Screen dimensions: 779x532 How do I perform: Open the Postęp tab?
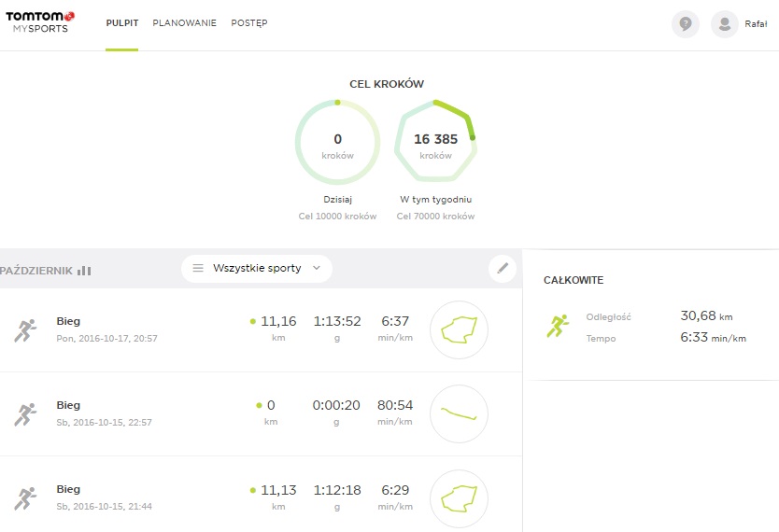click(x=248, y=23)
